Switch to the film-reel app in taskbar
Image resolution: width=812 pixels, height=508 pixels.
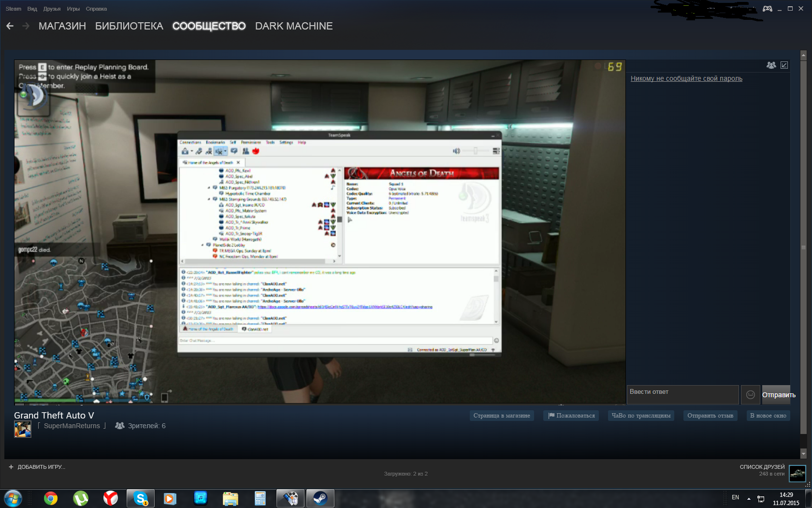coord(290,498)
